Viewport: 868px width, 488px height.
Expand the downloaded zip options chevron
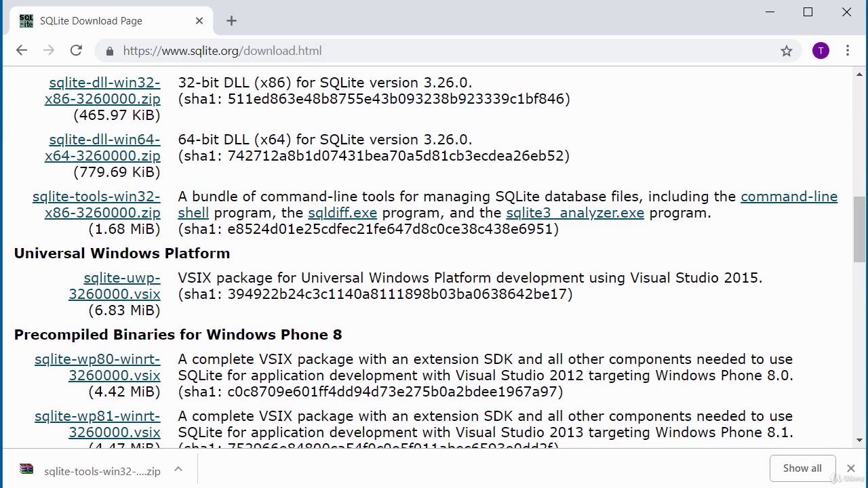coord(178,469)
